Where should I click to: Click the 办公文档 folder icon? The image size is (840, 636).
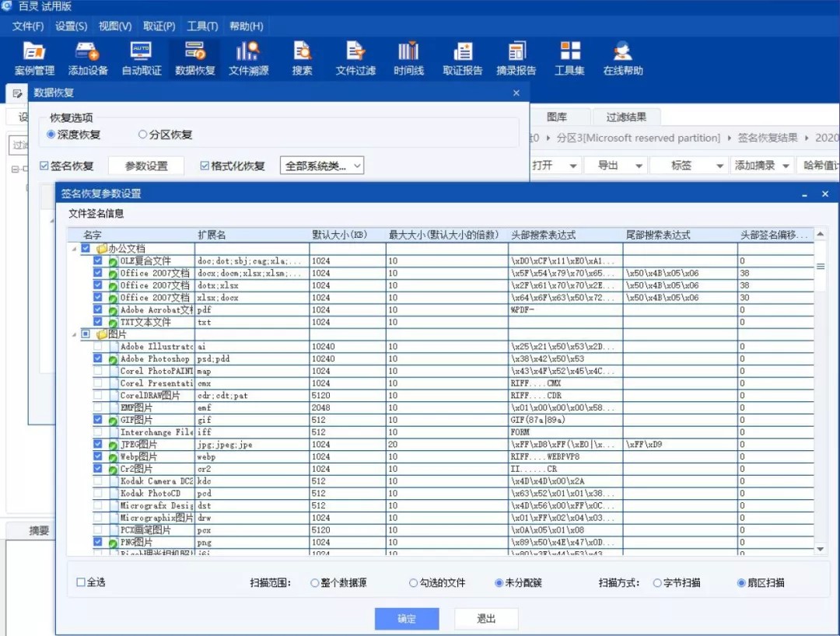(x=102, y=248)
